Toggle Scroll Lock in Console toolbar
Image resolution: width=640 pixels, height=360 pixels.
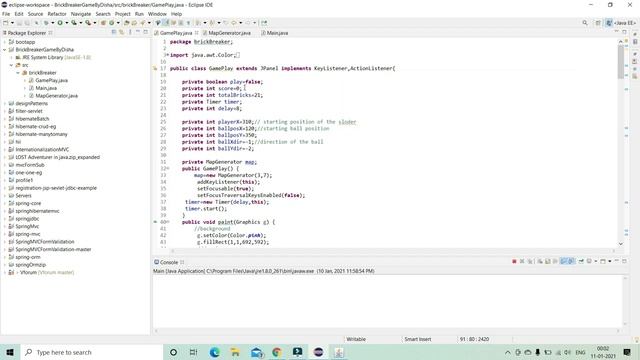[x=548, y=261]
